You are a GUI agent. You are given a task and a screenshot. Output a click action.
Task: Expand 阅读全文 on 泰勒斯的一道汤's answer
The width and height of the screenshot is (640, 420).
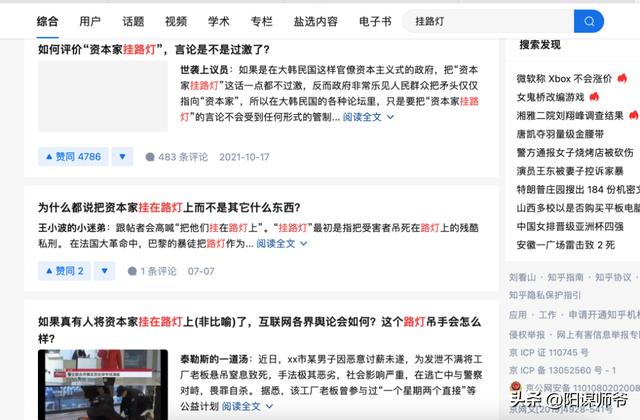coord(247,407)
